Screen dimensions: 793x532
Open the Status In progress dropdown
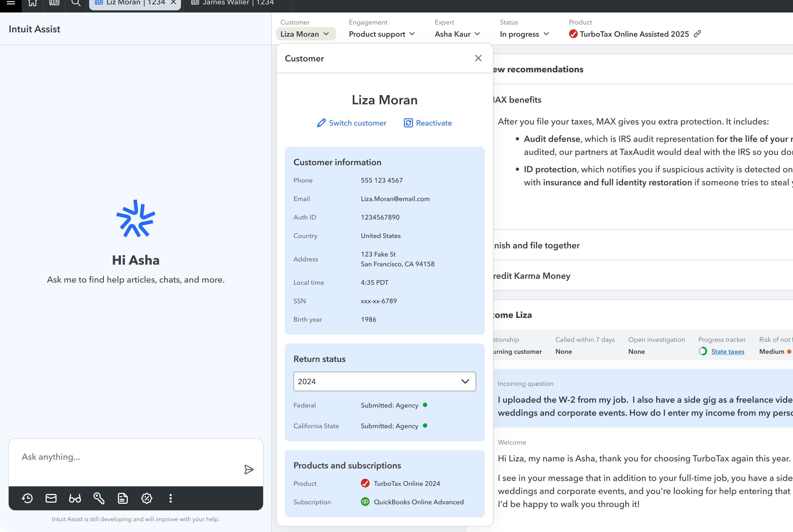[x=524, y=34]
